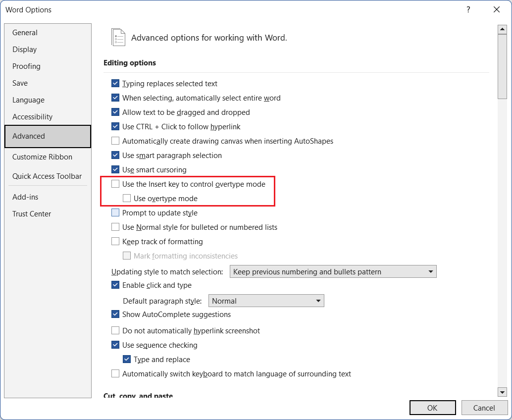Close the Word Options dialog
This screenshot has width=512, height=420.
(x=496, y=9)
